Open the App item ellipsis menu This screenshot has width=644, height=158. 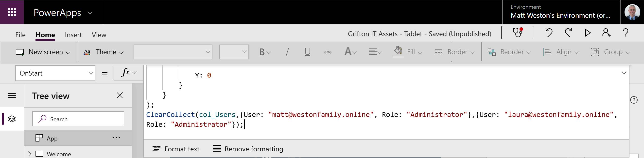coord(116,138)
